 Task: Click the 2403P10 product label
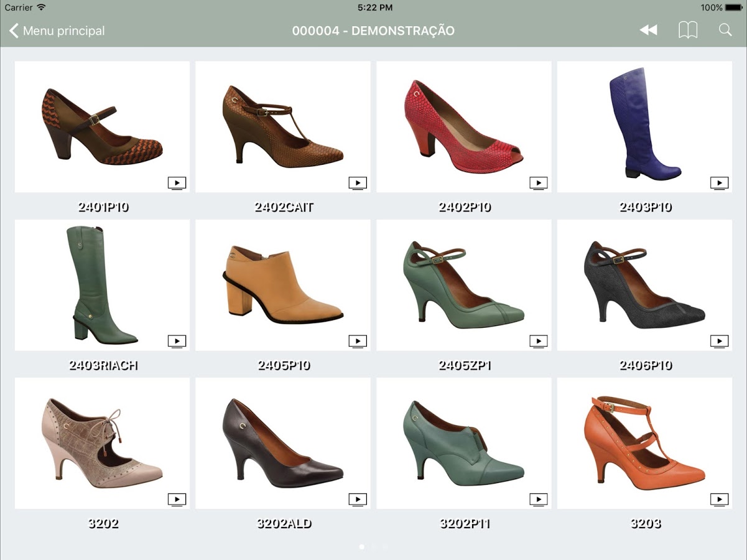click(645, 207)
